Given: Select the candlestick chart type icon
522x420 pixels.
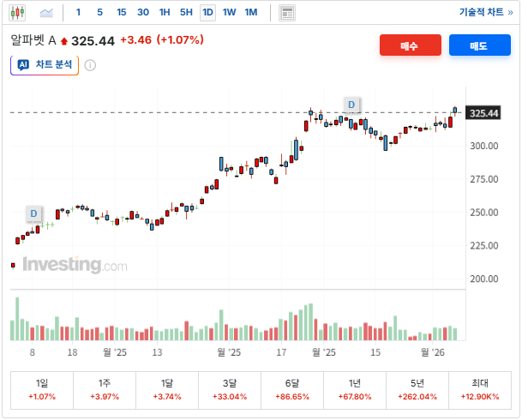Looking at the screenshot, I should [17, 13].
